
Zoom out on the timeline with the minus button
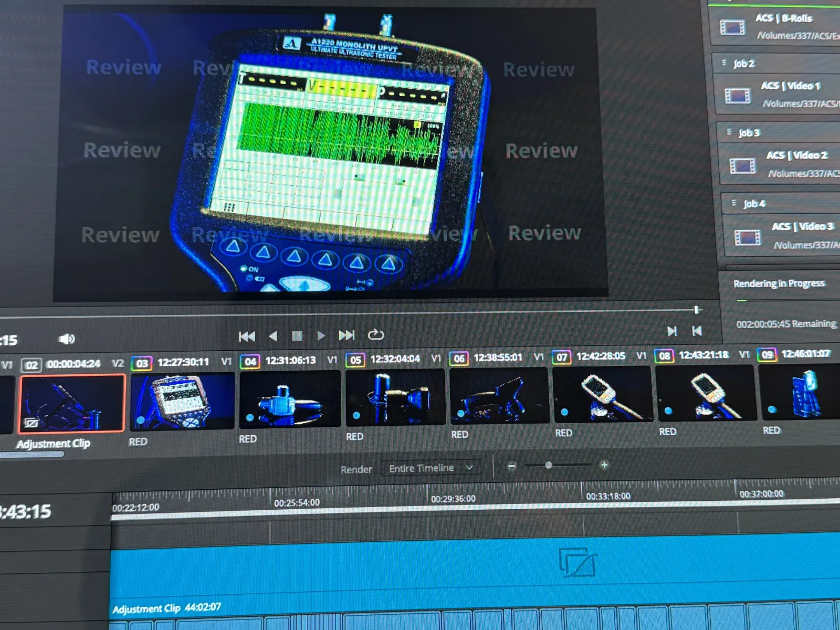tap(512, 466)
